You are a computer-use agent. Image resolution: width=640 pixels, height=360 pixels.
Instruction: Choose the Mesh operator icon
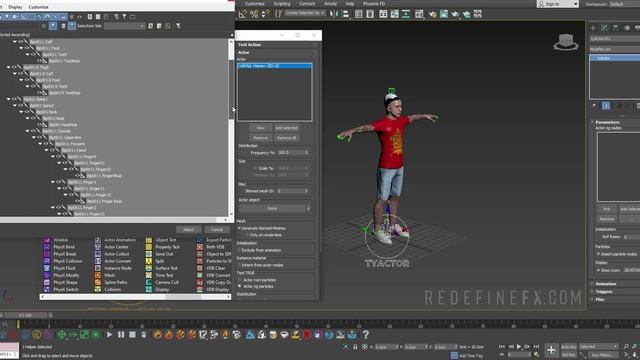(x=98, y=275)
